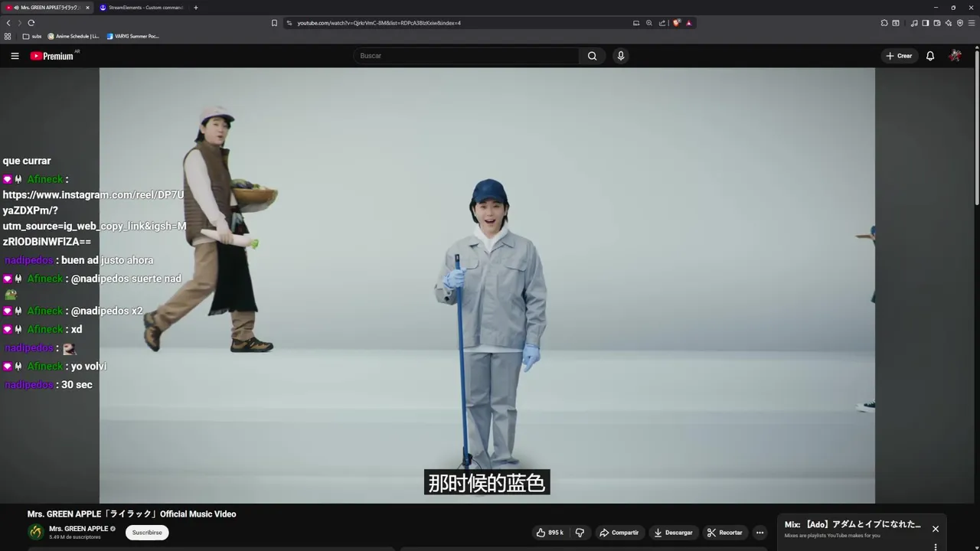Click the video player area
This screenshot has height=551, width=980.
coord(487,285)
